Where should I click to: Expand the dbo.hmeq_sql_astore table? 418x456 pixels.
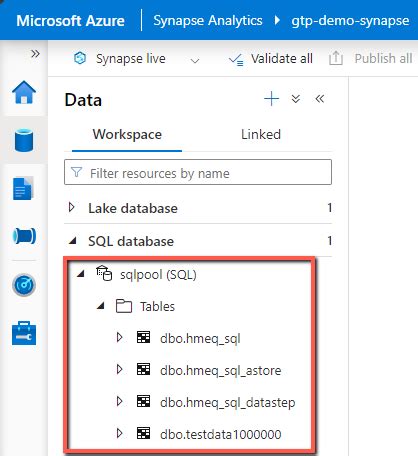point(120,369)
